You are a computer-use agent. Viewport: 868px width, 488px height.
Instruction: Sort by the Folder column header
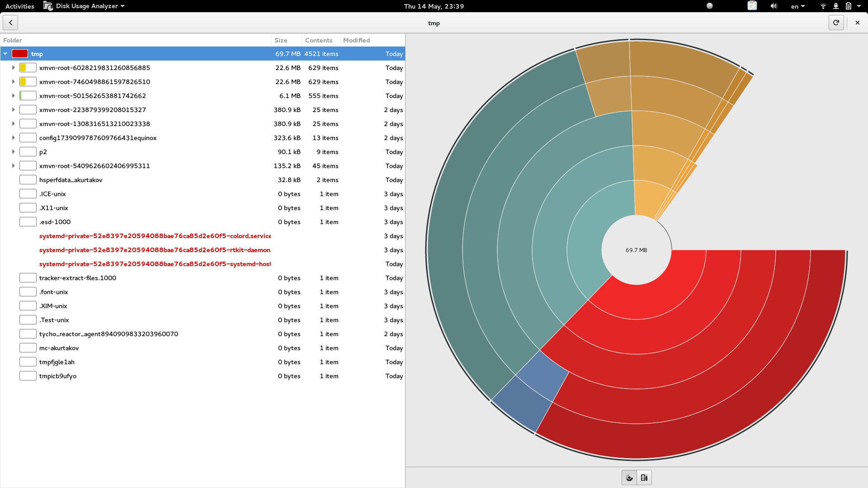coord(136,40)
